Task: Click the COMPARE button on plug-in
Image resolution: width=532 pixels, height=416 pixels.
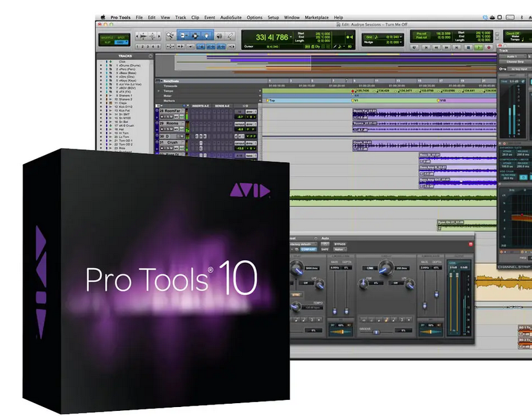Action: [x=308, y=249]
